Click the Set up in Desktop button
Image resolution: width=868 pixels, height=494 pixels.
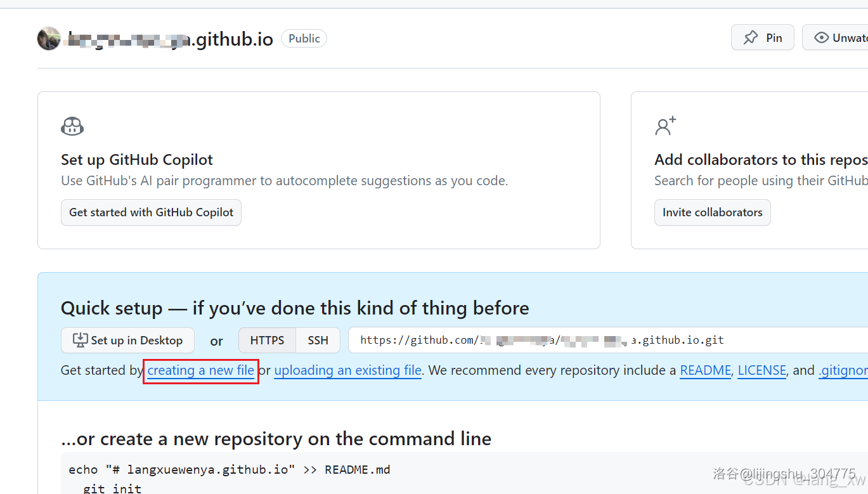coord(127,341)
